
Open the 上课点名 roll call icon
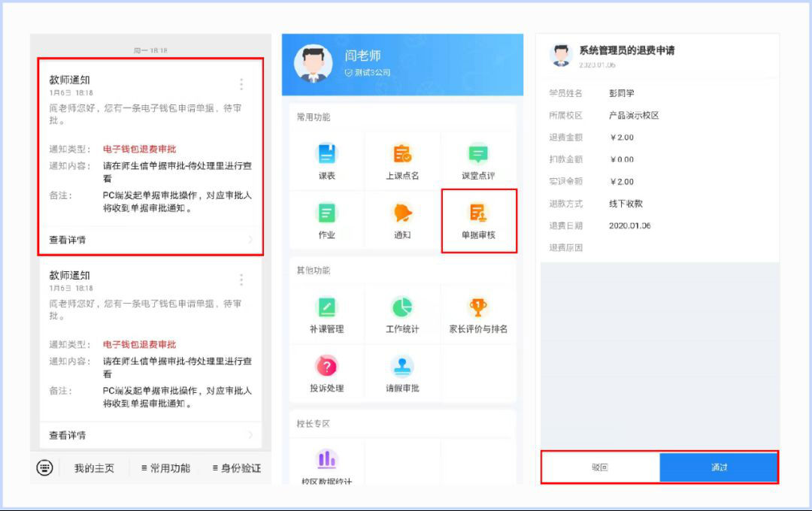(402, 154)
